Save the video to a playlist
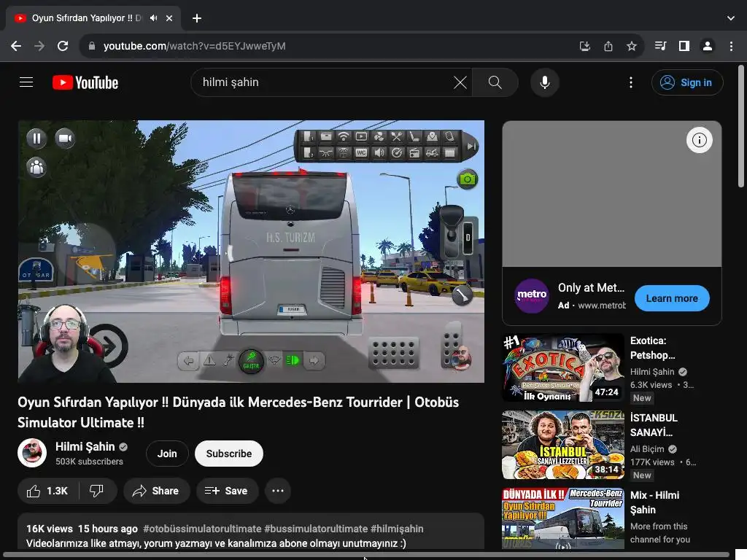This screenshot has width=747, height=560. coord(227,491)
